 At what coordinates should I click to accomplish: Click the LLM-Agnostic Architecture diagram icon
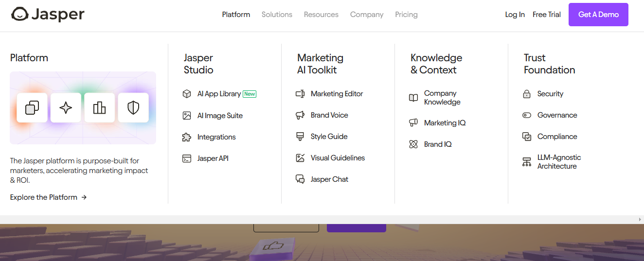point(526,162)
